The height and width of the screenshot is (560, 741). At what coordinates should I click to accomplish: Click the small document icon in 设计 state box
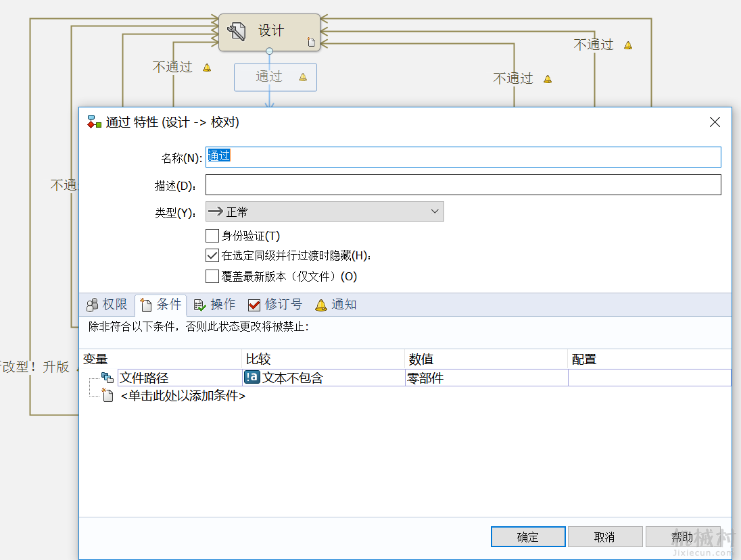coord(311,42)
